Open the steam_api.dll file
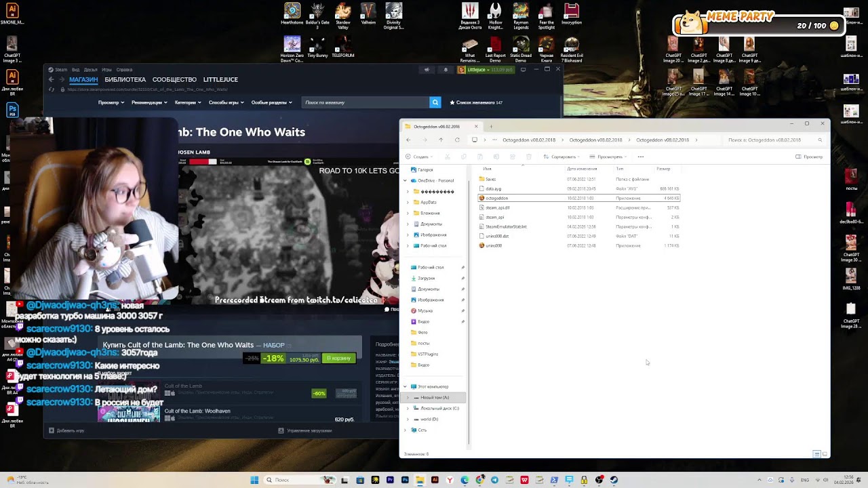The width and height of the screenshot is (868, 488). pos(578,207)
